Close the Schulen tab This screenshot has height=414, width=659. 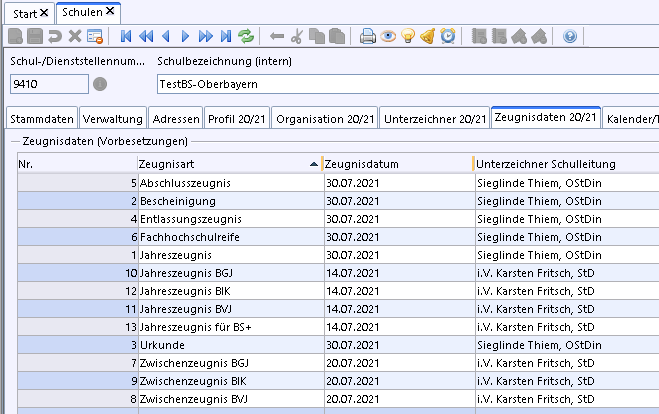coord(110,11)
